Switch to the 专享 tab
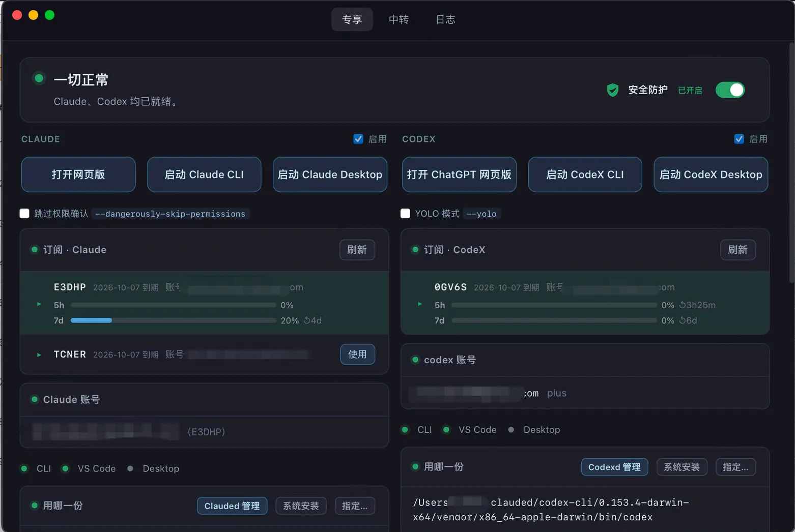The height and width of the screenshot is (532, 795). click(352, 19)
